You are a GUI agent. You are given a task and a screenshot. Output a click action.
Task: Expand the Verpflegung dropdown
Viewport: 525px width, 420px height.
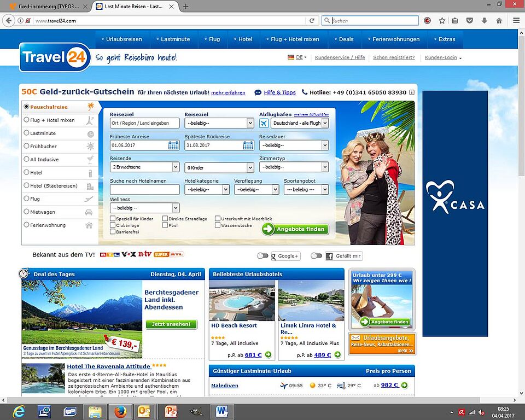(256, 190)
